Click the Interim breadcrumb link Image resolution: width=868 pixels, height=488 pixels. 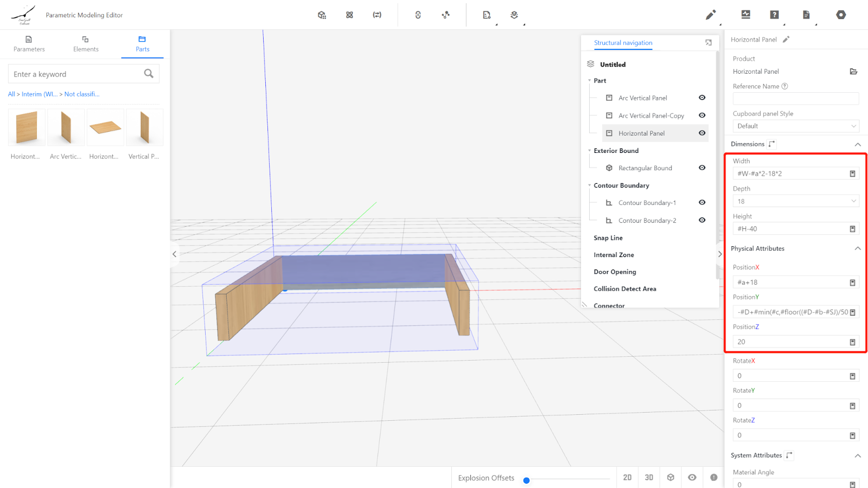[39, 94]
